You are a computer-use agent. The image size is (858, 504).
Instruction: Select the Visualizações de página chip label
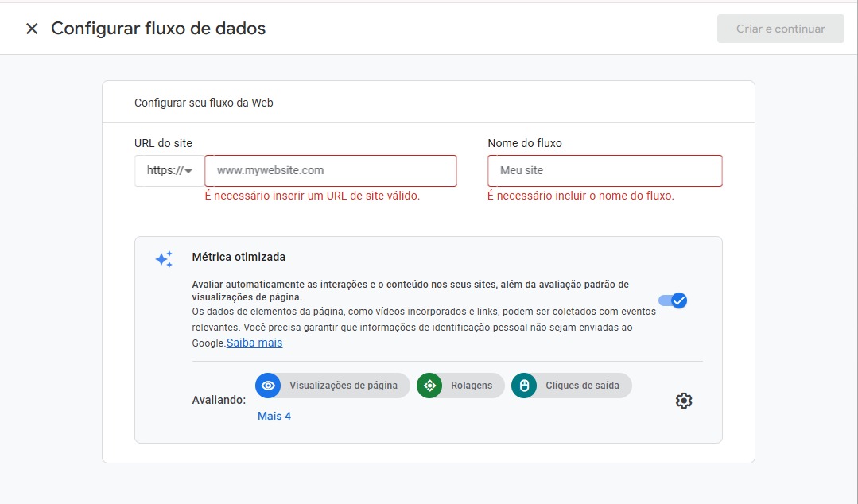pos(344,386)
